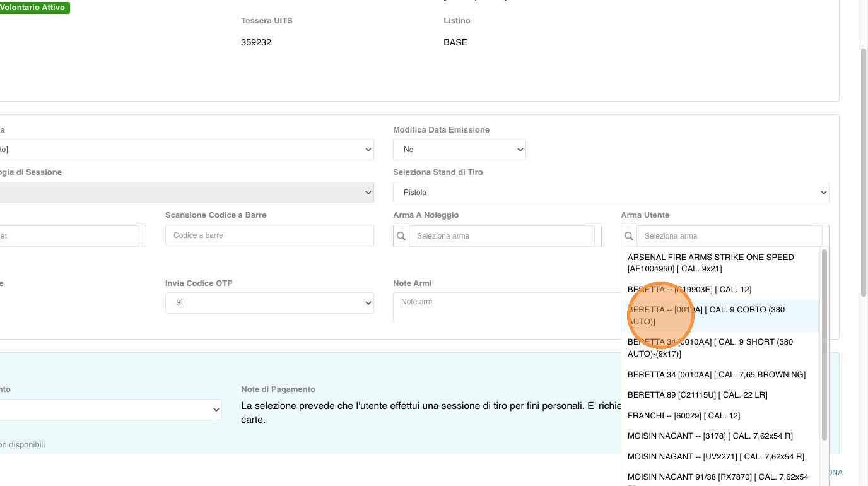The height and width of the screenshot is (486, 868).
Task: Pick MOISIN NAGANT [UV2271] weapon entry
Action: [x=715, y=457]
